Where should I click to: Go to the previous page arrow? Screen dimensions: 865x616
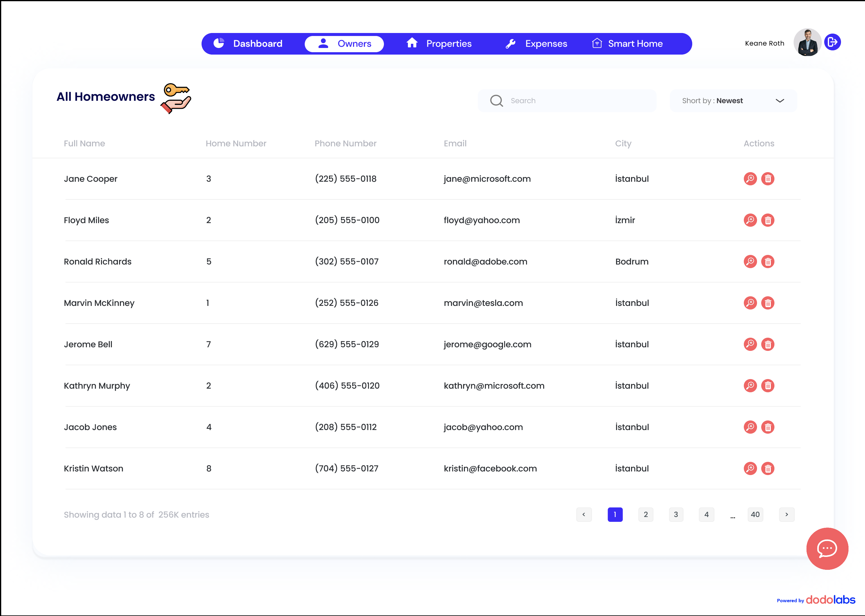(x=583, y=514)
